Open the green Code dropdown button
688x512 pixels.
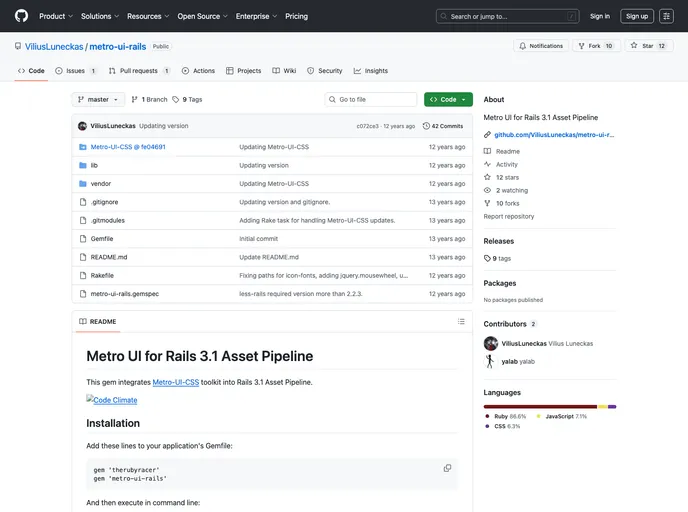click(448, 100)
